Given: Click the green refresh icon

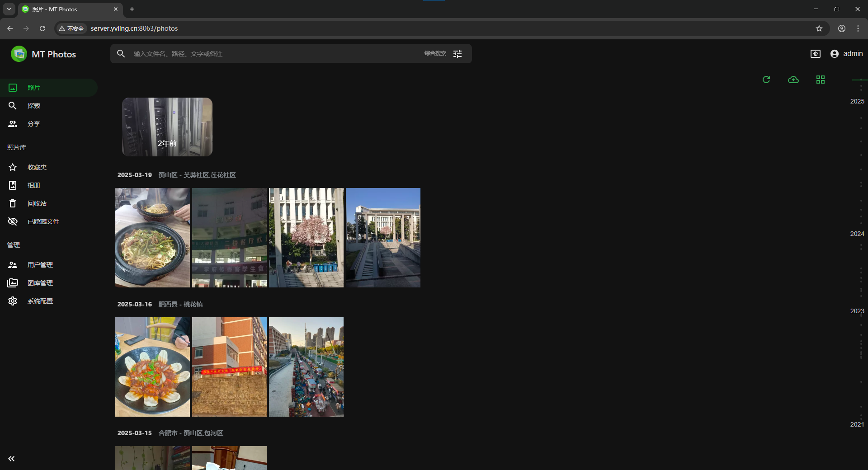Looking at the screenshot, I should pos(766,80).
